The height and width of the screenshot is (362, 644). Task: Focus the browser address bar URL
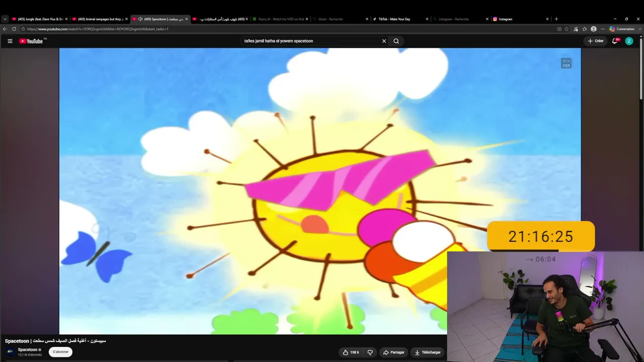(x=98, y=29)
